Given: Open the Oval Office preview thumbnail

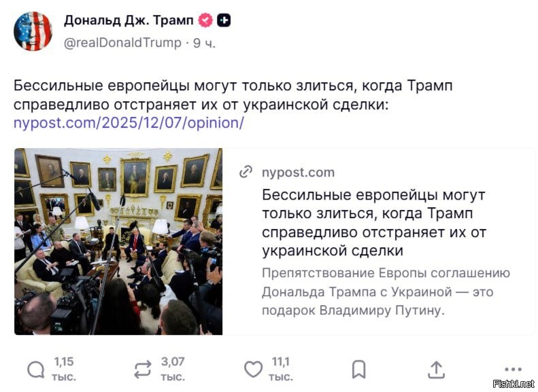Looking at the screenshot, I should point(118,241).
